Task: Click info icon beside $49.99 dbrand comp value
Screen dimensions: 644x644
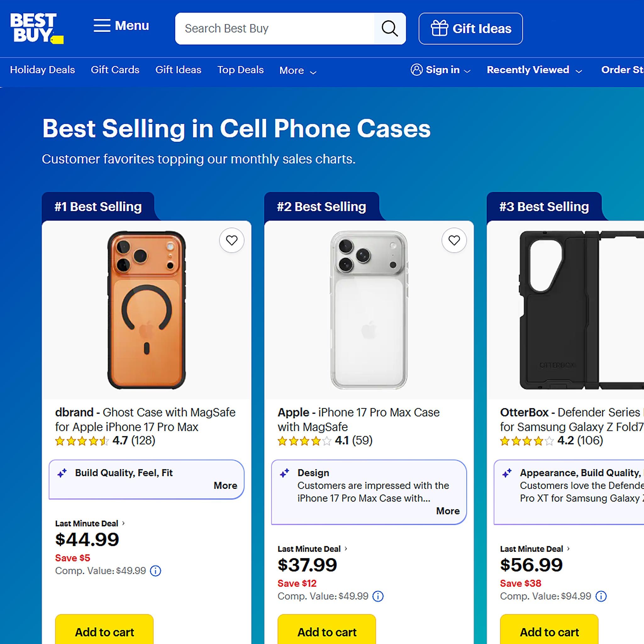Action: [x=155, y=571]
